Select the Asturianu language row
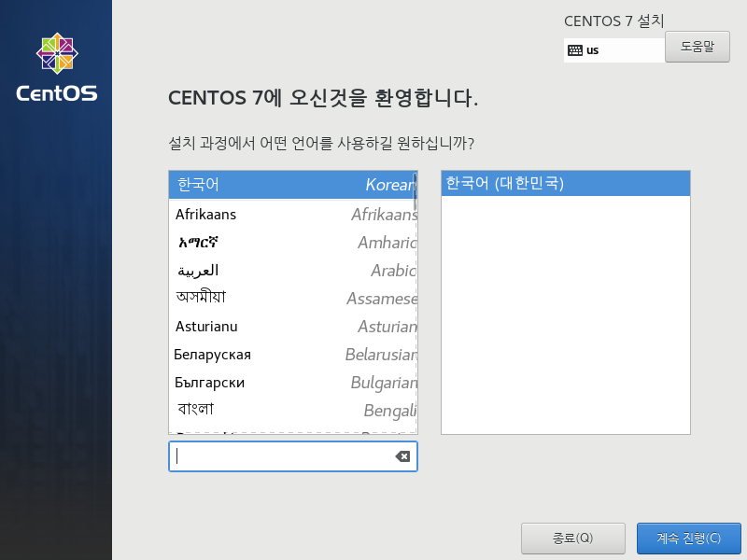This screenshot has width=747, height=560. pos(293,327)
